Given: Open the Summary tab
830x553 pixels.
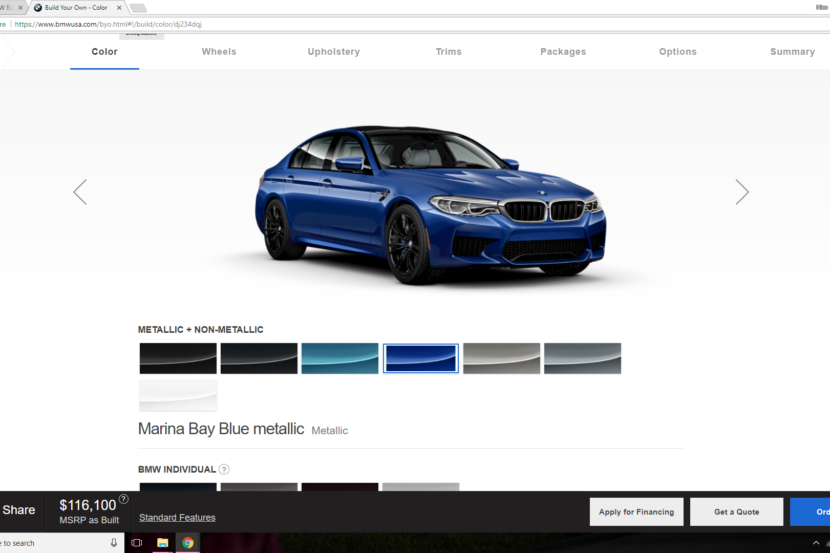Looking at the screenshot, I should (x=792, y=52).
